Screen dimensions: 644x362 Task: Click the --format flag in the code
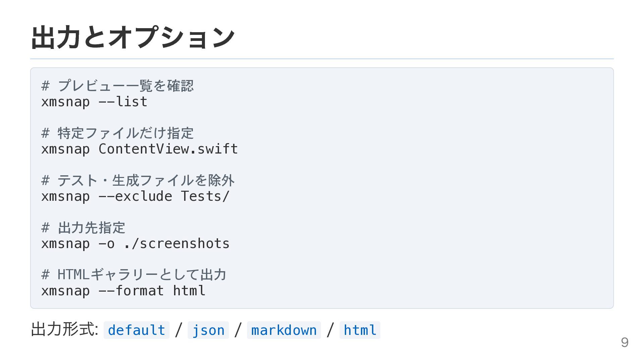pos(131,291)
